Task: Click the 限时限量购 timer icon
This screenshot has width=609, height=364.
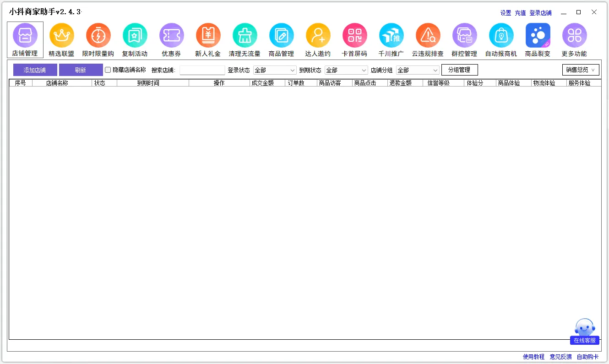Action: 98,36
